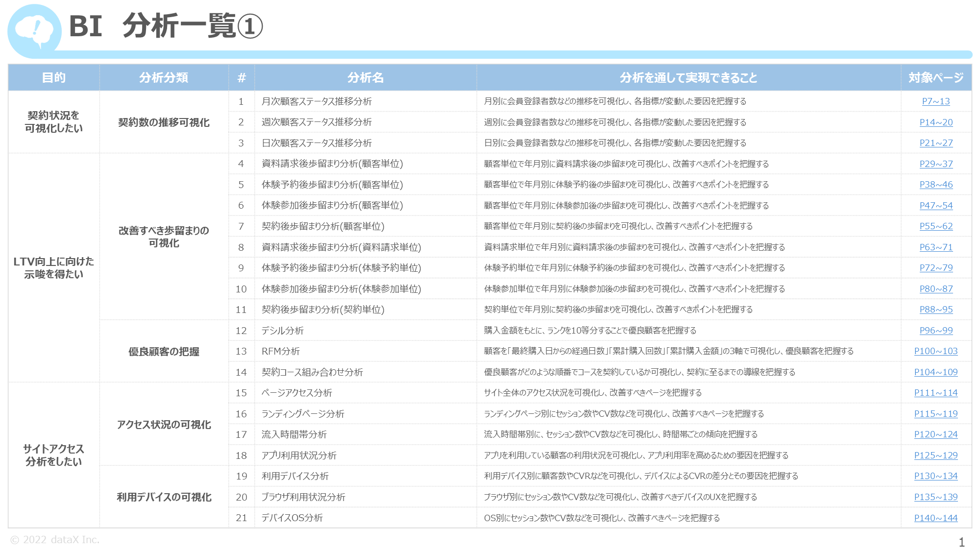Image resolution: width=980 pixels, height=551 pixels.
Task: Open page link P14~20
Action: (936, 122)
